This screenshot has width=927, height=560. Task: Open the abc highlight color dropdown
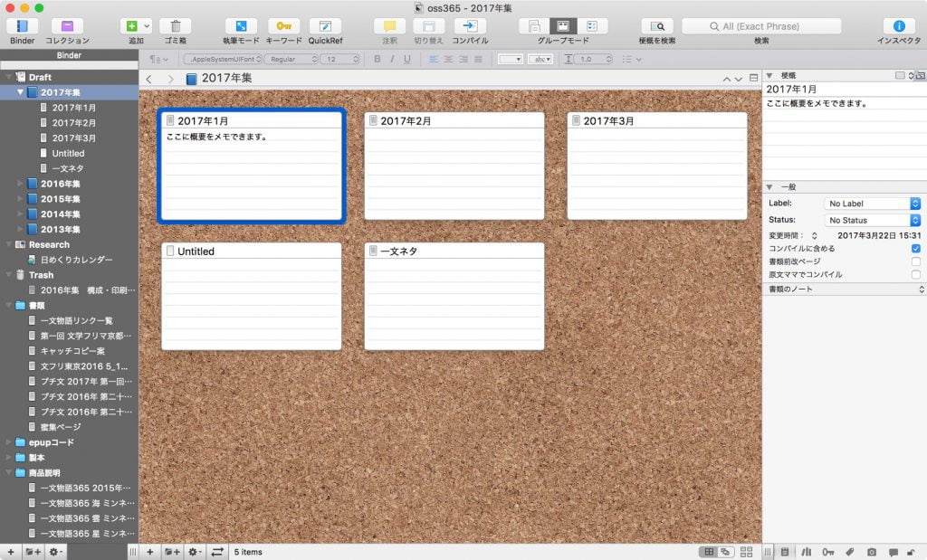541,59
